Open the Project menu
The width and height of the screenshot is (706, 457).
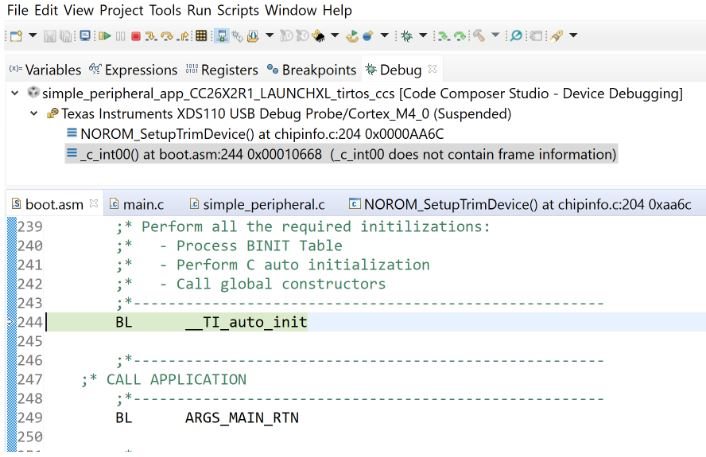coord(122,10)
